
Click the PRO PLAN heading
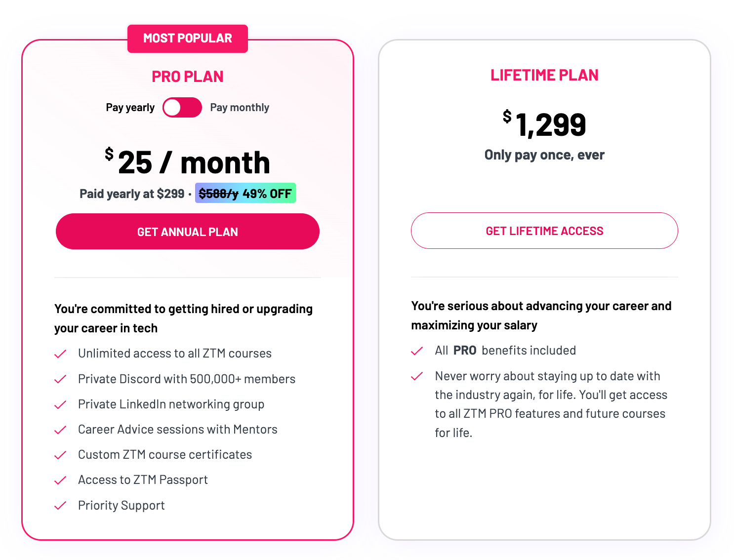point(188,77)
